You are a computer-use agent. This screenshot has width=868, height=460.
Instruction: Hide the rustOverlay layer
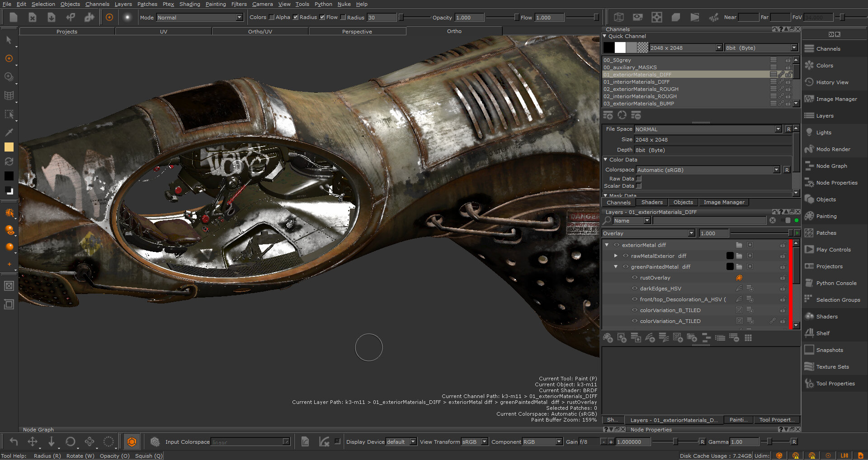tap(635, 278)
